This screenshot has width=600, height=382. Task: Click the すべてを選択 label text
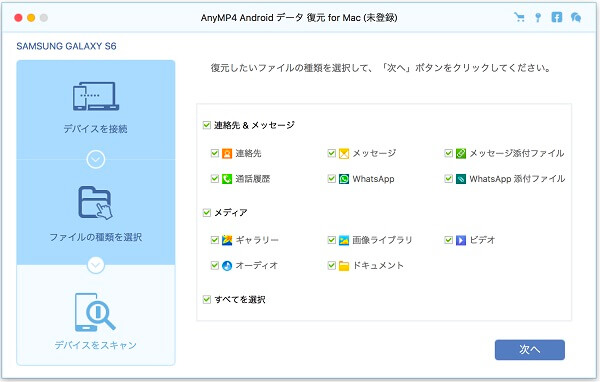tap(240, 299)
